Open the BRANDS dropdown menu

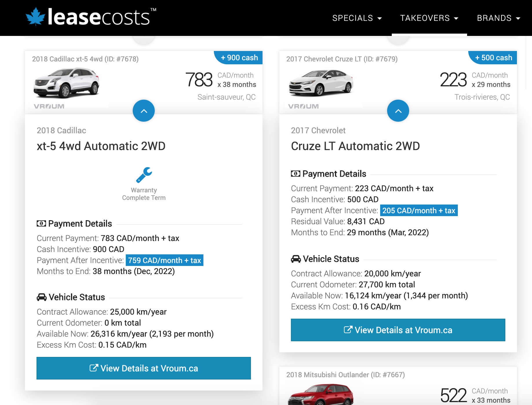click(x=499, y=18)
